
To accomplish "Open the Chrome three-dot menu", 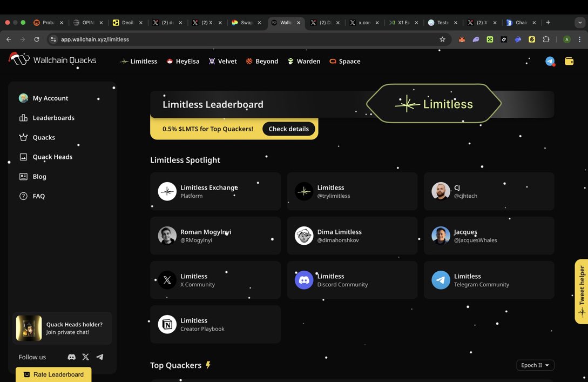I will (580, 39).
